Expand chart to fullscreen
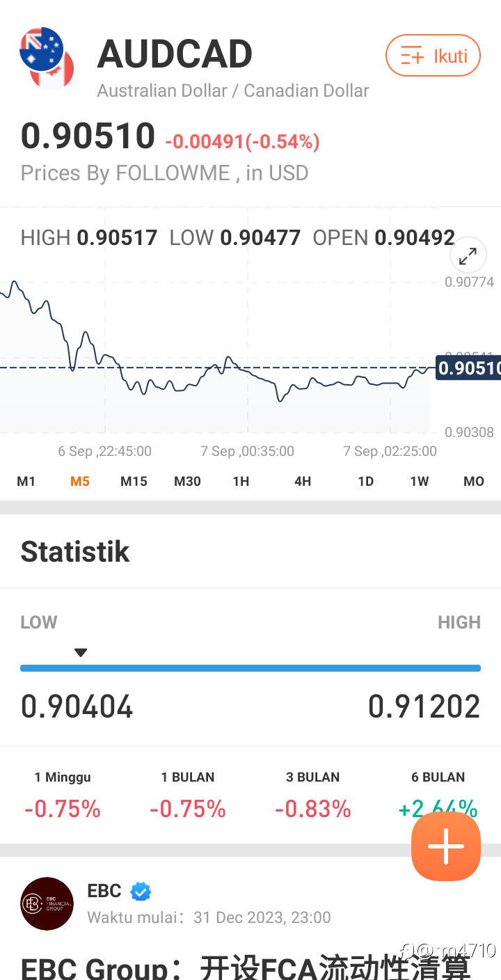 click(x=468, y=257)
